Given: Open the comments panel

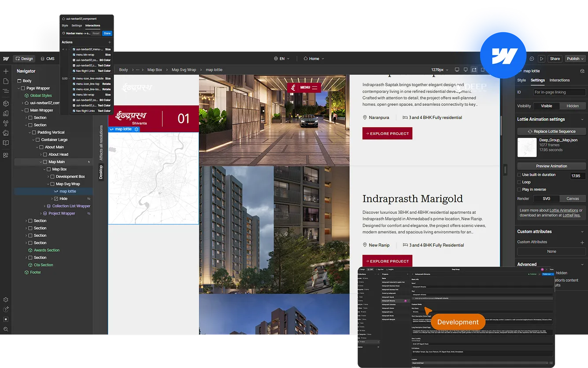Looking at the screenshot, I should pos(531,58).
